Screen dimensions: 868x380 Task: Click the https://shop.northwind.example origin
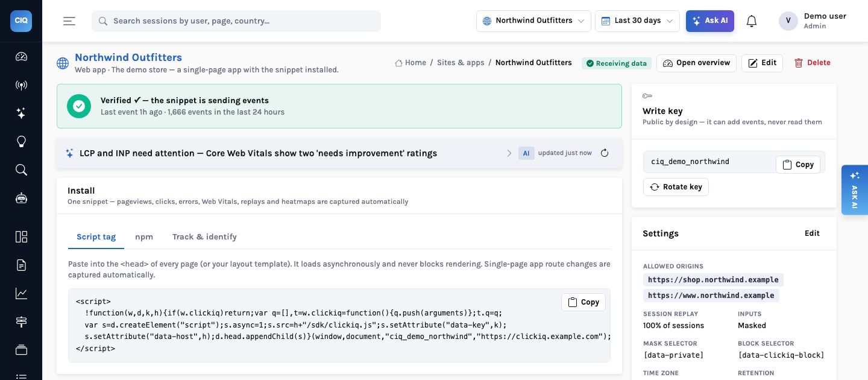point(713,280)
